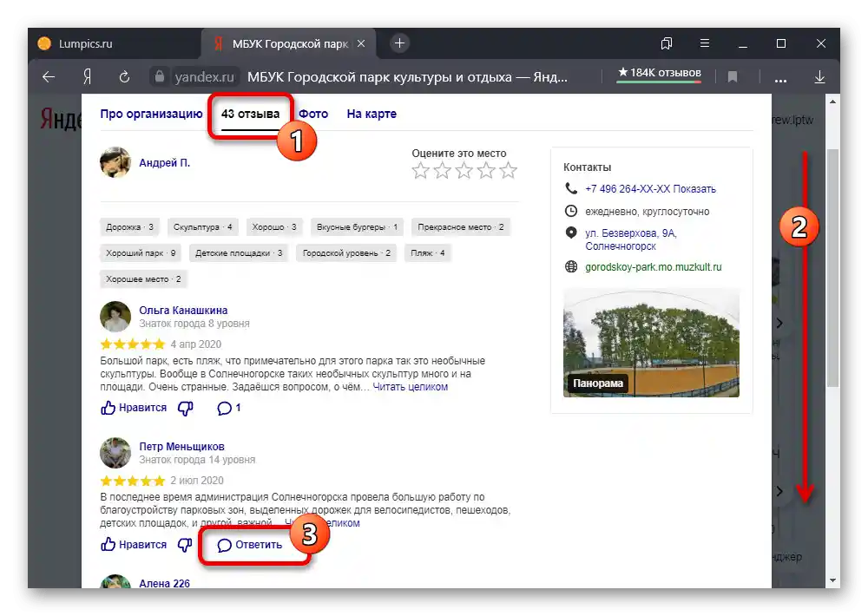868x616 pixels.
Task: Filter reviews by Детские площадки · 3 tag
Action: 239,253
